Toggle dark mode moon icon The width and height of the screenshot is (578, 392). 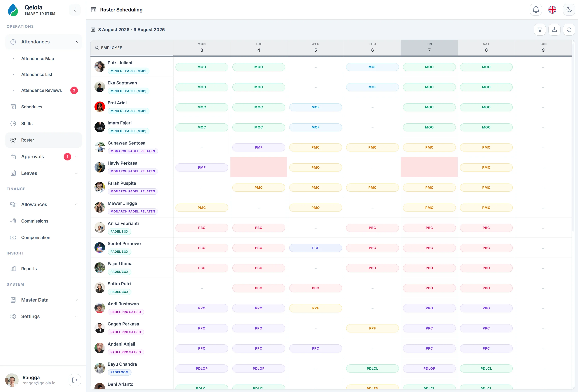pyautogui.click(x=569, y=10)
